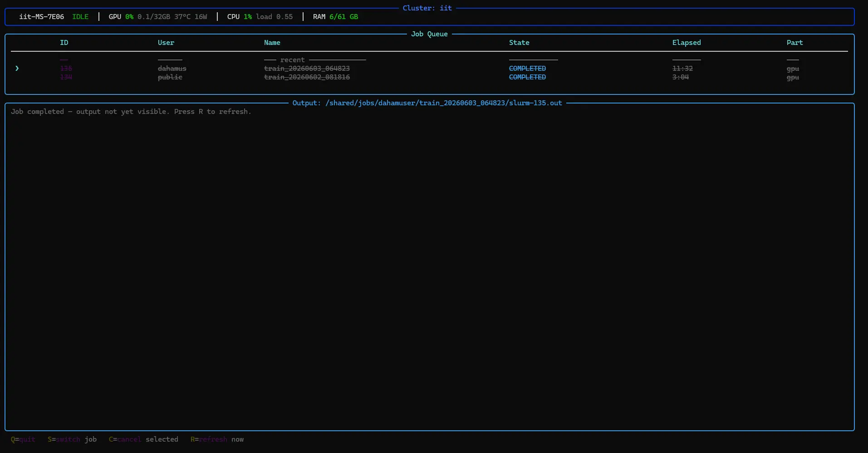Click the Cluster: iit panel title
This screenshot has width=868, height=453.
[x=427, y=8]
